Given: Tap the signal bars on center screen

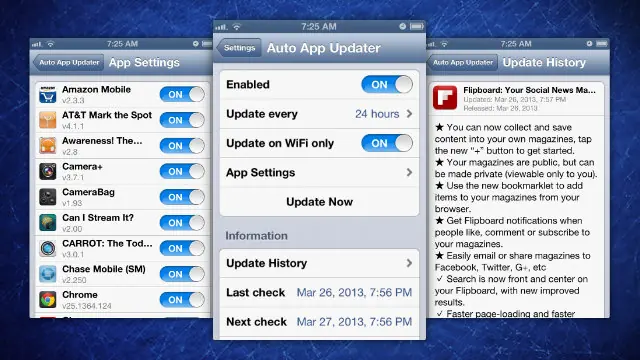Looking at the screenshot, I should point(222,27).
